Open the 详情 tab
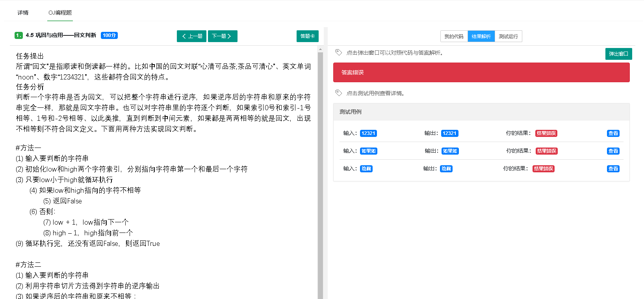 pos(23,13)
